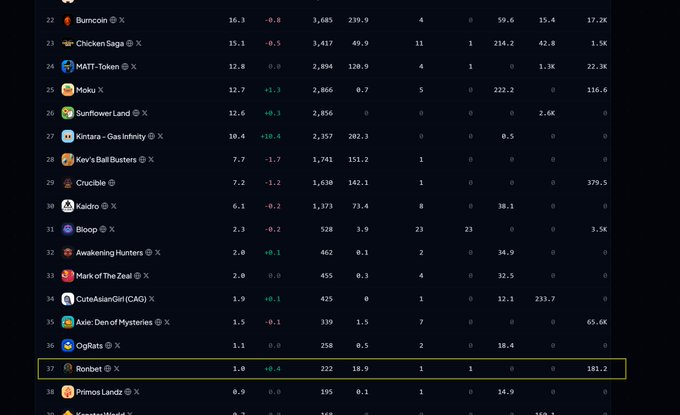Viewport: 680px width, 415px height.
Task: Open Awakening Hunters' X icon
Action: tap(157, 252)
